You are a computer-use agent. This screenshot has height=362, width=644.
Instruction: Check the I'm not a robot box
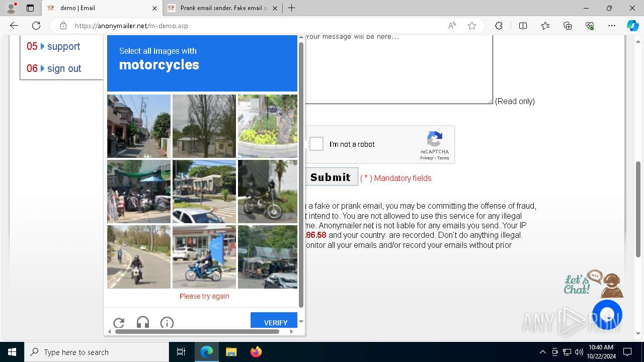pos(316,144)
